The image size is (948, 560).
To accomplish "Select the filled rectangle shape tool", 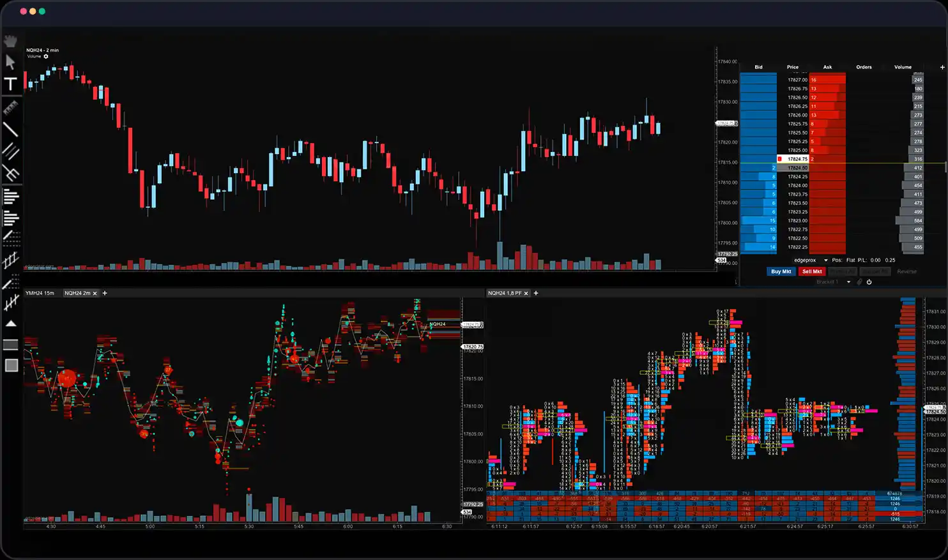I will pyautogui.click(x=11, y=365).
